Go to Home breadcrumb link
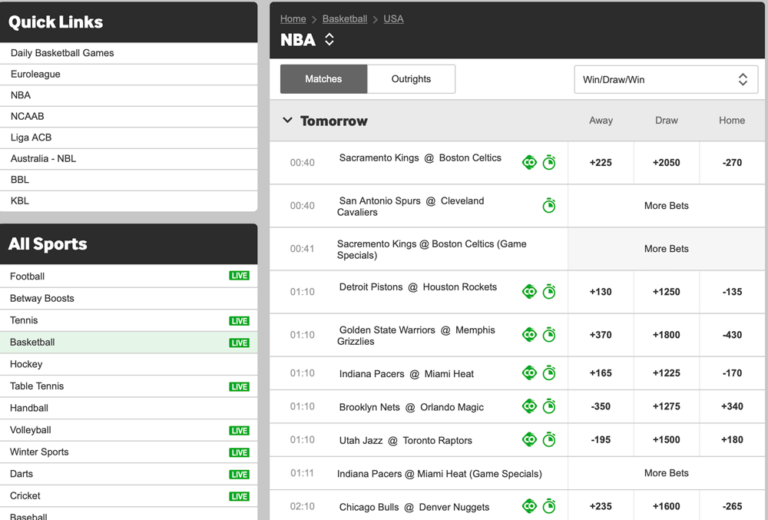768x520 pixels. [x=293, y=19]
